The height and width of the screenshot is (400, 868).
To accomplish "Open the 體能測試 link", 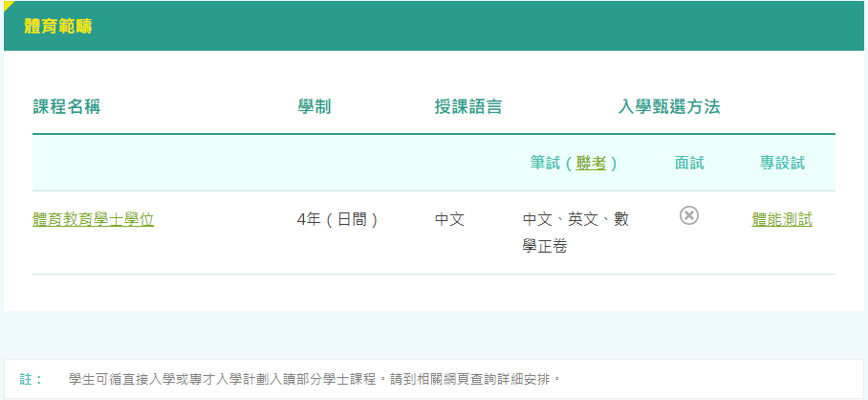I will pyautogui.click(x=782, y=220).
